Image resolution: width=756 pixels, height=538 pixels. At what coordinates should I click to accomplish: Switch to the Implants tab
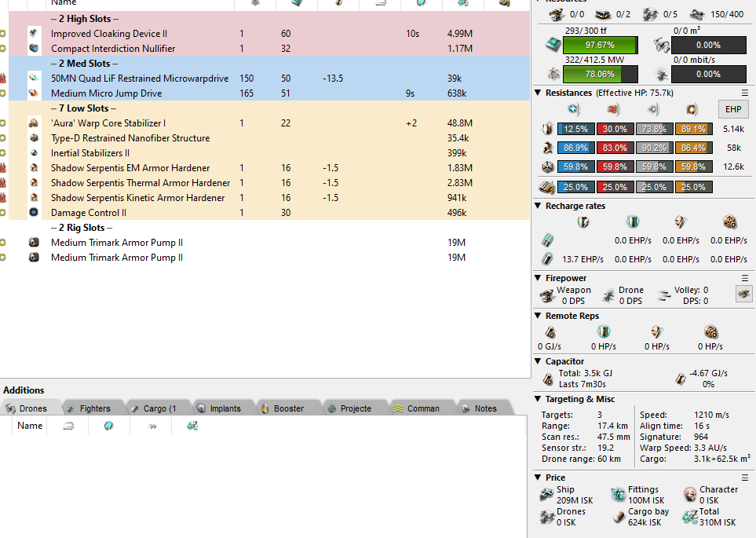[223, 408]
